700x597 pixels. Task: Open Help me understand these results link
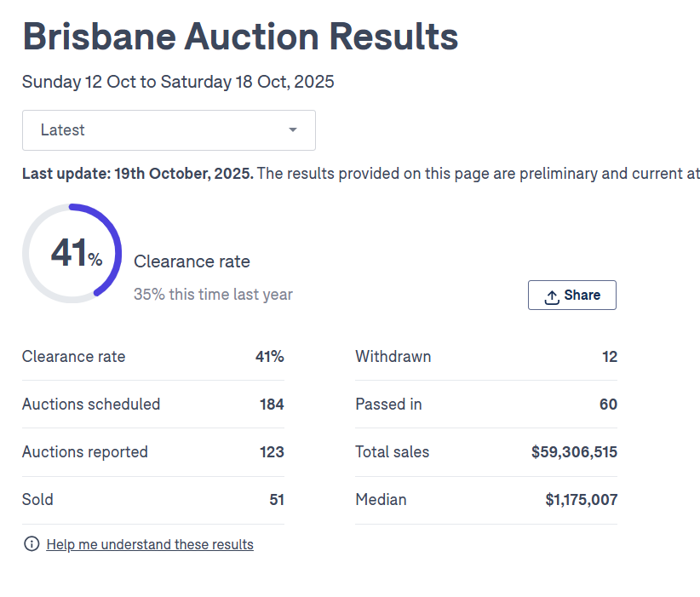[x=150, y=544]
